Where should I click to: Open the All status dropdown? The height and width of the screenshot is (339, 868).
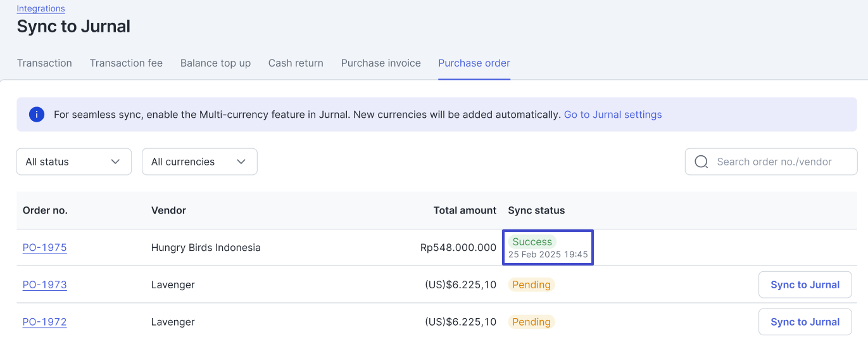74,162
